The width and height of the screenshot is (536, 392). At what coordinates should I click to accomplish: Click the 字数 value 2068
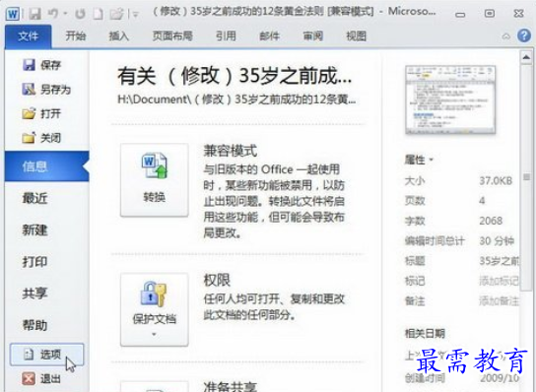[491, 221]
